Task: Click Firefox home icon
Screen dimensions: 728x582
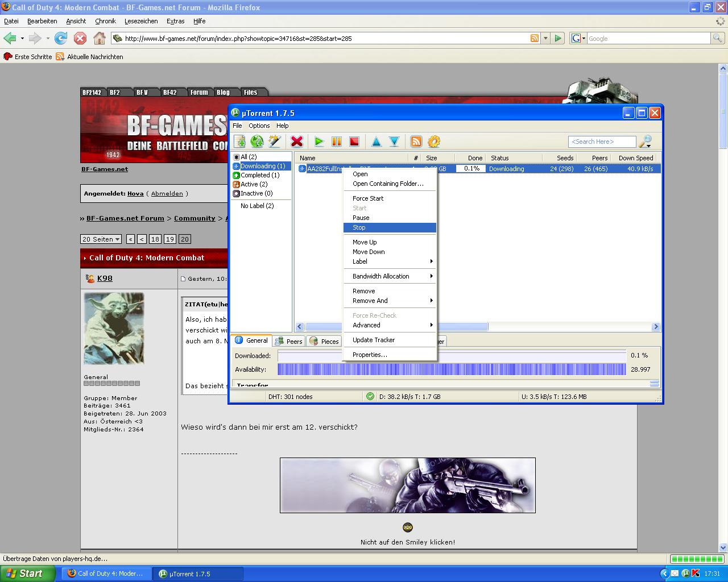Action: click(100, 38)
